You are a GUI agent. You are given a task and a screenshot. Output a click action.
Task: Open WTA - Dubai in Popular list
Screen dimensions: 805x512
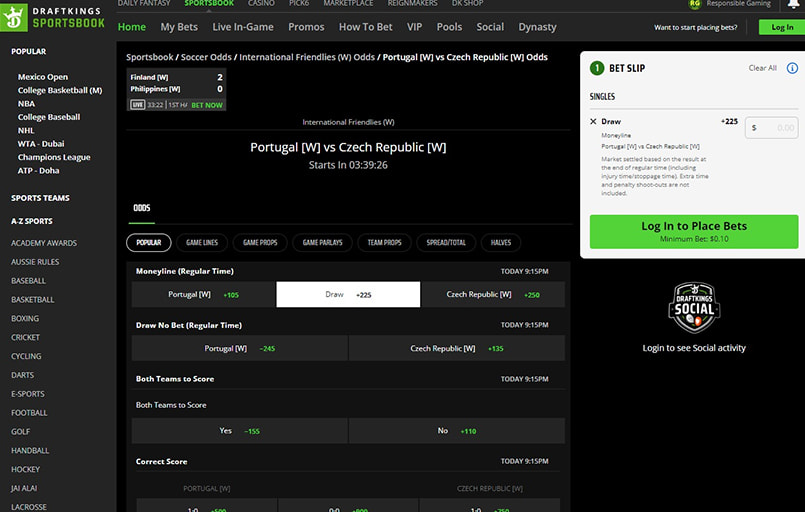click(41, 144)
